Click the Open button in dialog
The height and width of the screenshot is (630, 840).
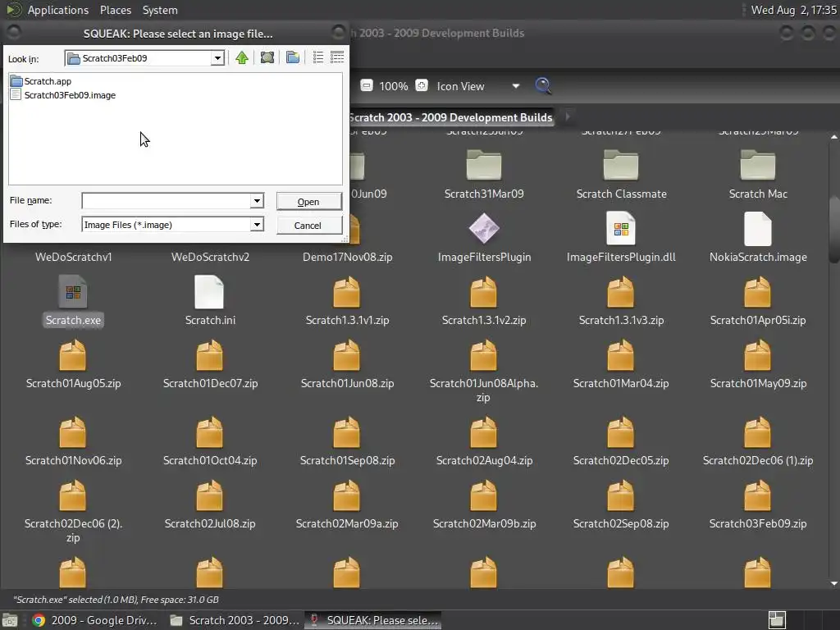point(308,202)
